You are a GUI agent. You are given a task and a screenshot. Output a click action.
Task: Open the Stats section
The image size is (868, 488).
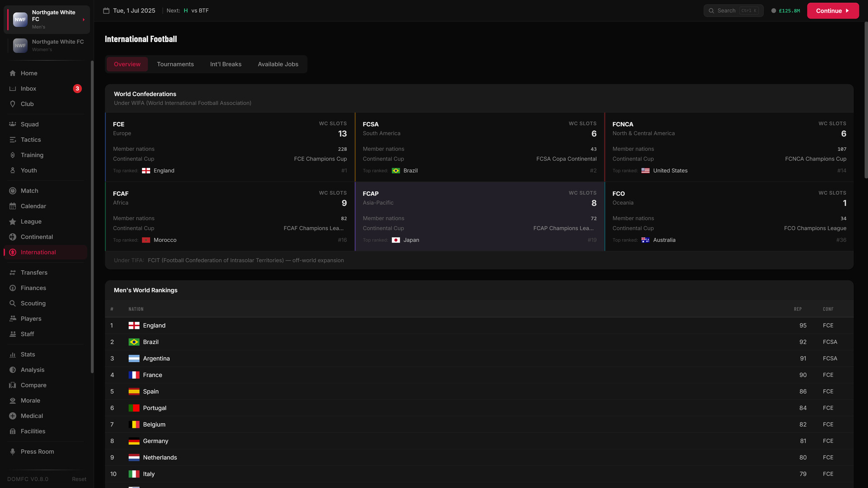click(28, 354)
